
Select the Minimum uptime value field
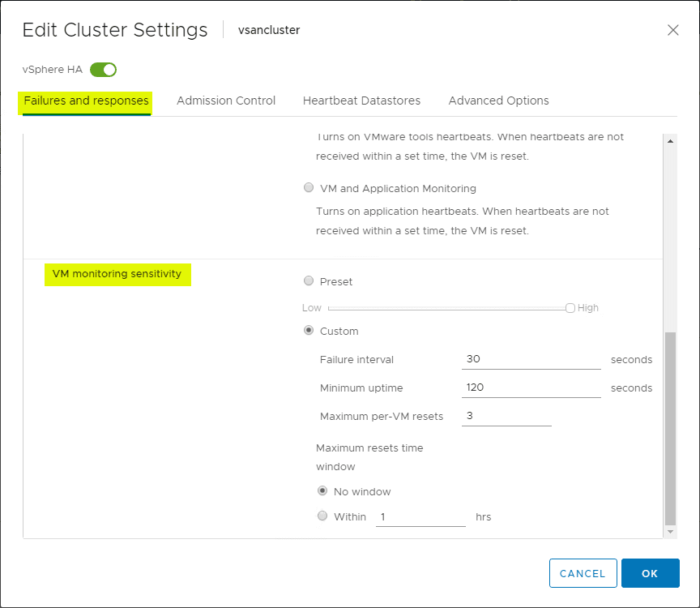(x=531, y=387)
